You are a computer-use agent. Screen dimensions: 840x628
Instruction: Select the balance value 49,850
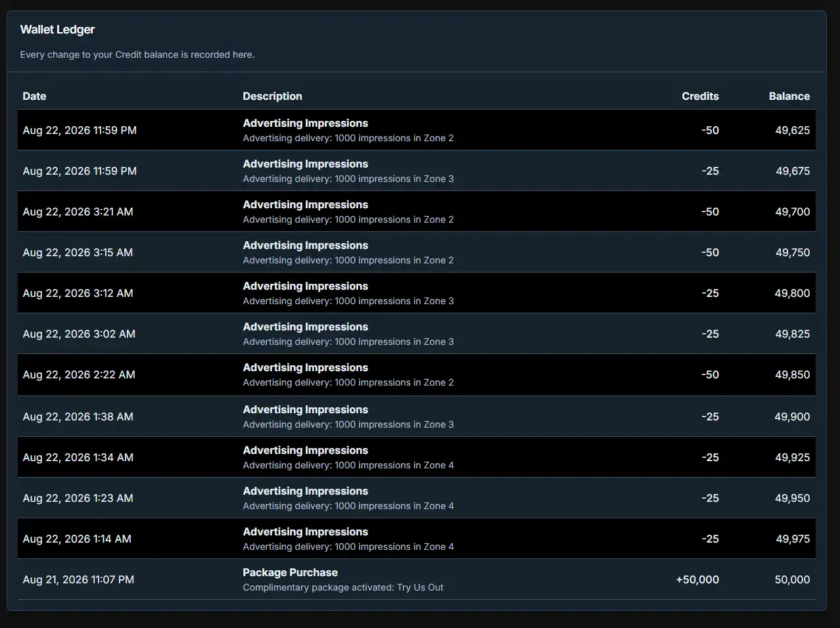[792, 374]
